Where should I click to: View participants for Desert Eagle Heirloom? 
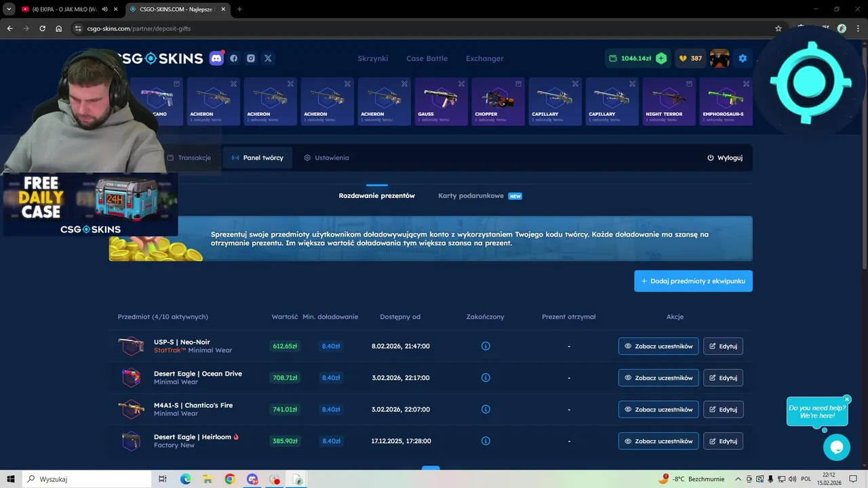pos(658,441)
